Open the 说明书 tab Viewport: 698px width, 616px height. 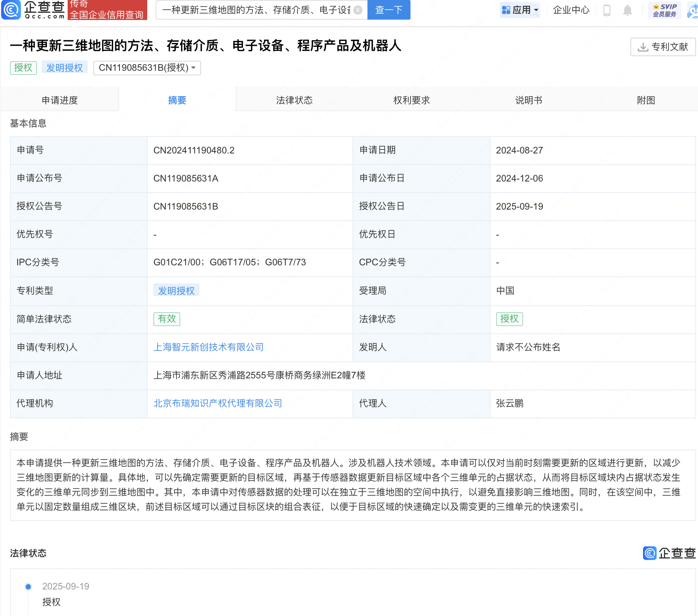[528, 100]
